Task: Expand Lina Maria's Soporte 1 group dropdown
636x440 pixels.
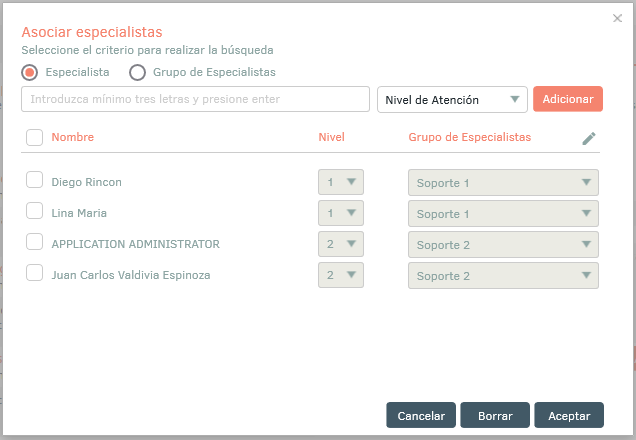Action: pyautogui.click(x=503, y=213)
